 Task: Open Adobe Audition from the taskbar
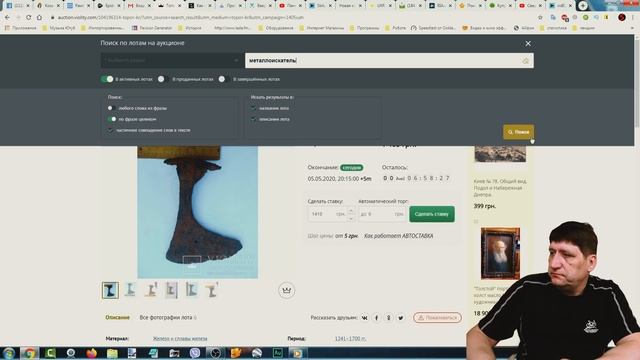click(278, 353)
